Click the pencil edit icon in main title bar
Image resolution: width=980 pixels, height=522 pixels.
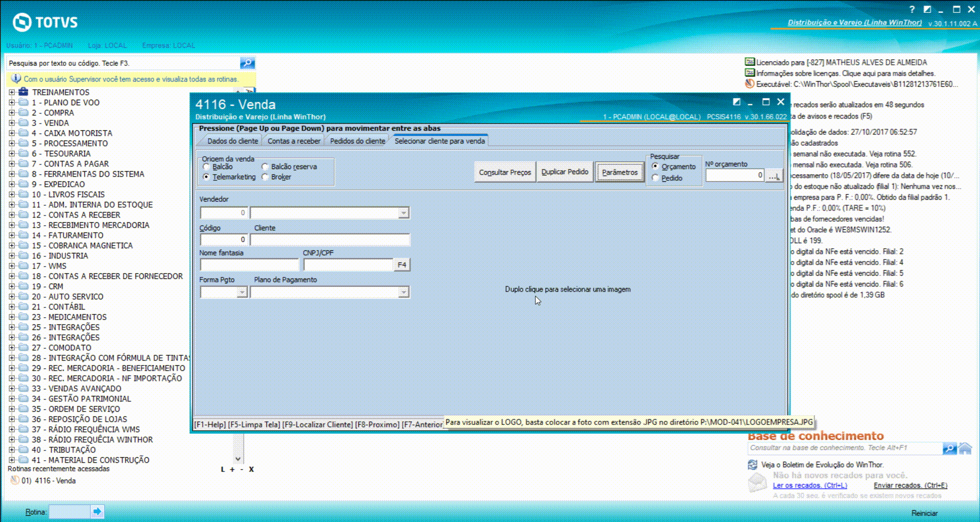pyautogui.click(x=927, y=9)
